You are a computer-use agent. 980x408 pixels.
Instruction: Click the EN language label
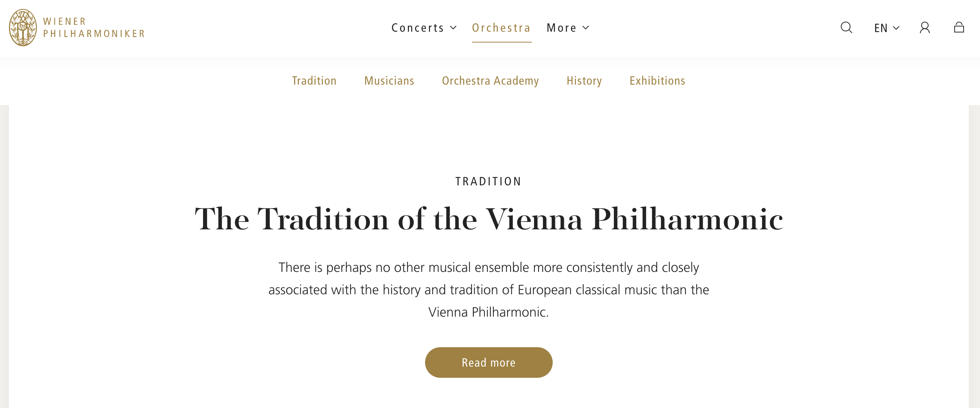coord(880,28)
